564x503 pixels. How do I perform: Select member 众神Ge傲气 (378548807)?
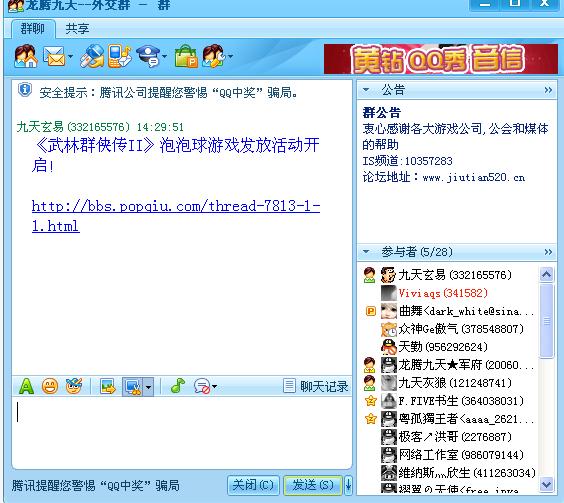449,329
